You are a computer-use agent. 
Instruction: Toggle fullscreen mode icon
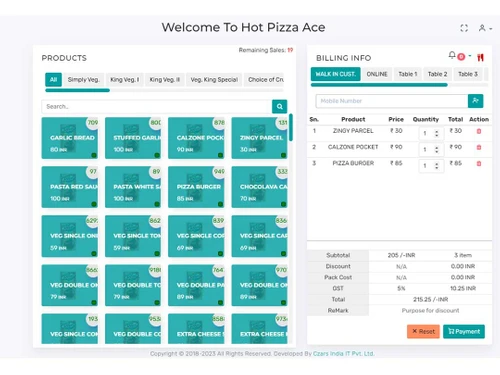click(x=464, y=28)
